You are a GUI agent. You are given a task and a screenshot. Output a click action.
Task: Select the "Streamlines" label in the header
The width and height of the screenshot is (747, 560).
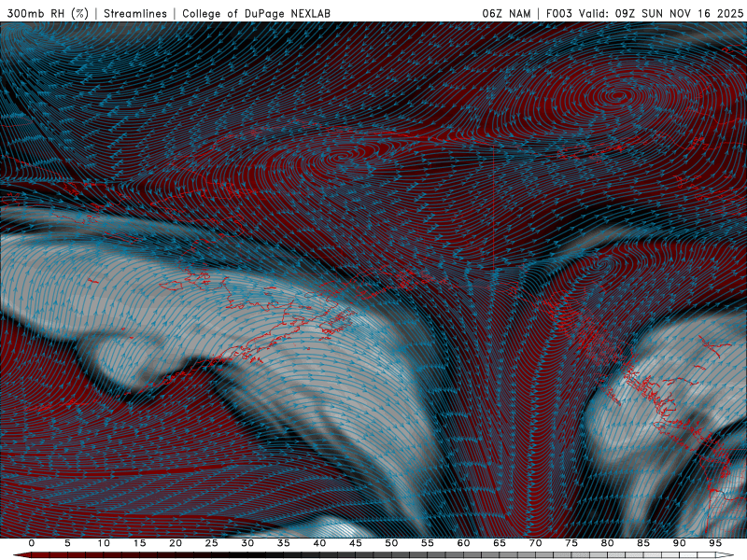135,13
